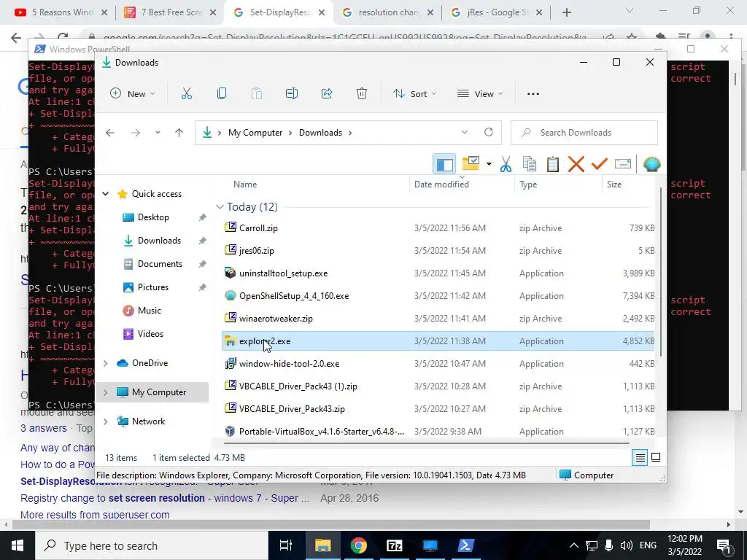Open Music in the navigation pane
The height and width of the screenshot is (560, 747).
(x=149, y=311)
